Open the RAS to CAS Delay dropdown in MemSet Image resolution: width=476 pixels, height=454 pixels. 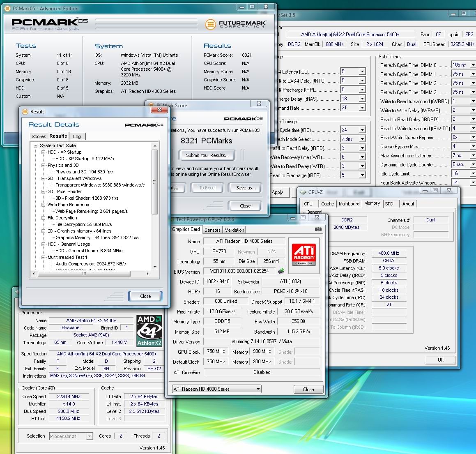(x=362, y=81)
